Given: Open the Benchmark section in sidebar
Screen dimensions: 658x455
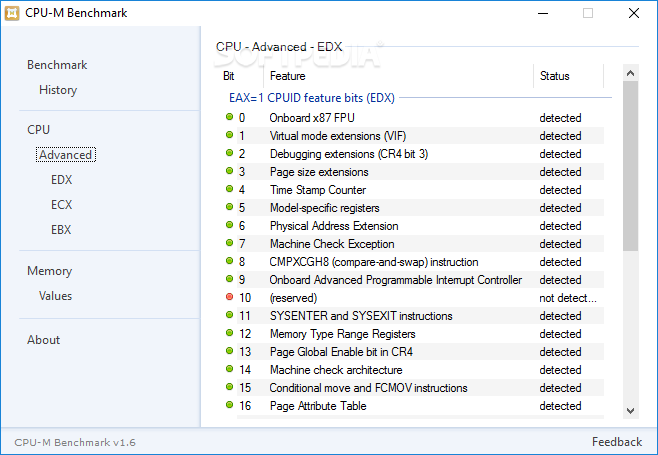Looking at the screenshot, I should pos(57,65).
